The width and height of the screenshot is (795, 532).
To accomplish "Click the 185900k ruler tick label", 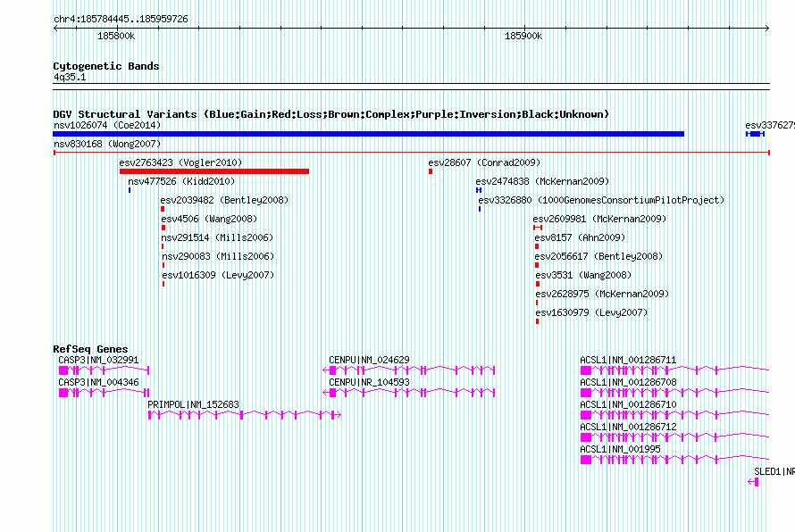I will click(523, 36).
